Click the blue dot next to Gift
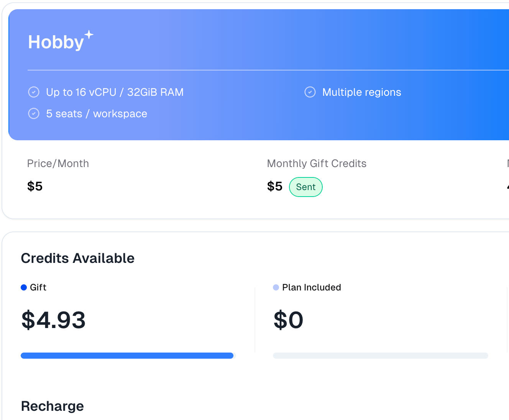The height and width of the screenshot is (420, 509). [24, 287]
